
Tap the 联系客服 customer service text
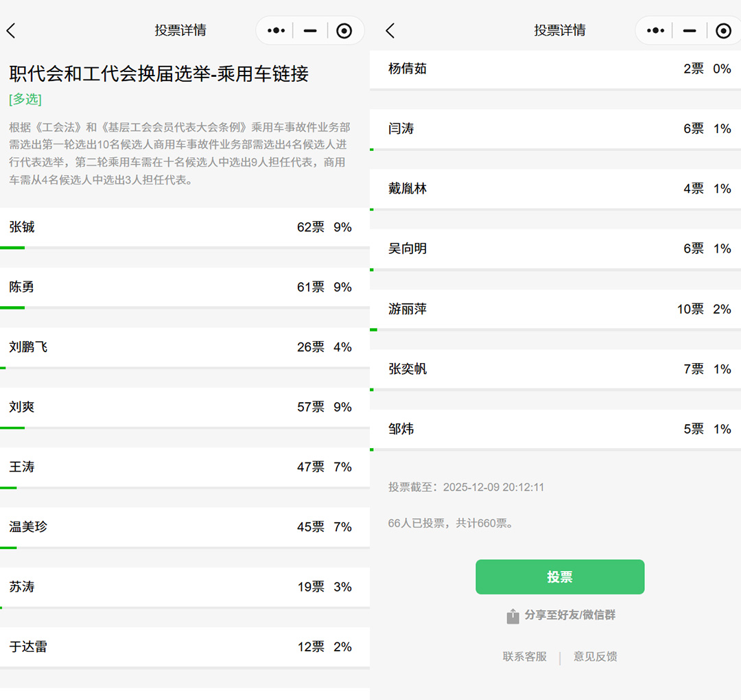click(524, 657)
